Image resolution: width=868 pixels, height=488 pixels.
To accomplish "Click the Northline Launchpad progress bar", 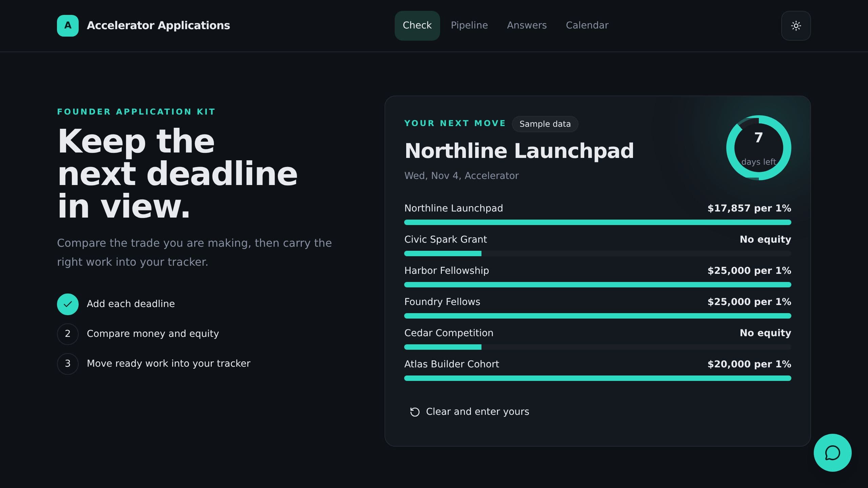I will pyautogui.click(x=597, y=222).
